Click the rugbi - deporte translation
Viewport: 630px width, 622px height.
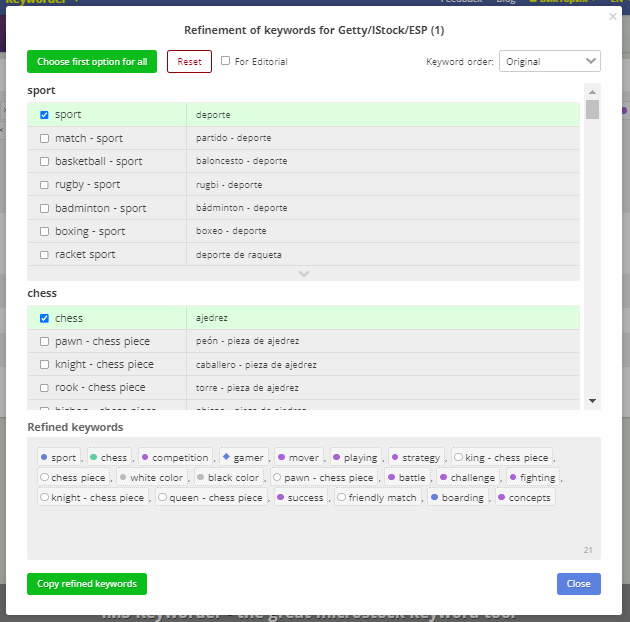coord(229,185)
